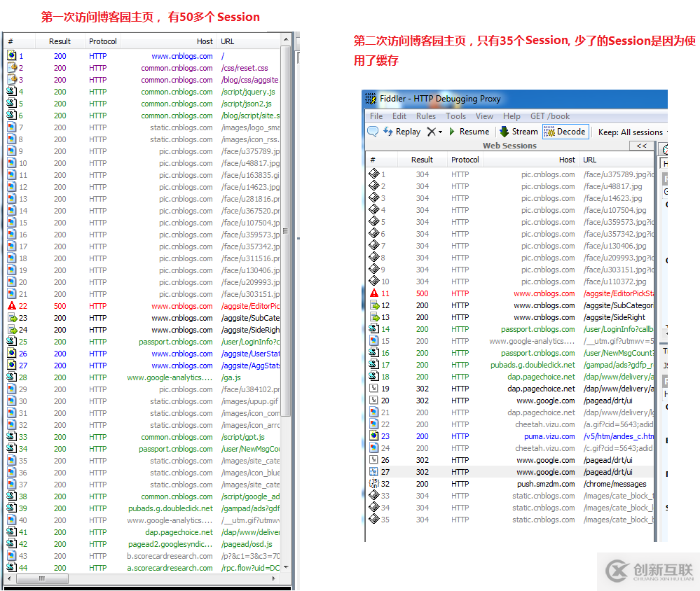The image size is (700, 591).
Task: Click URL /images/upup.gif in left list
Action: click(250, 401)
